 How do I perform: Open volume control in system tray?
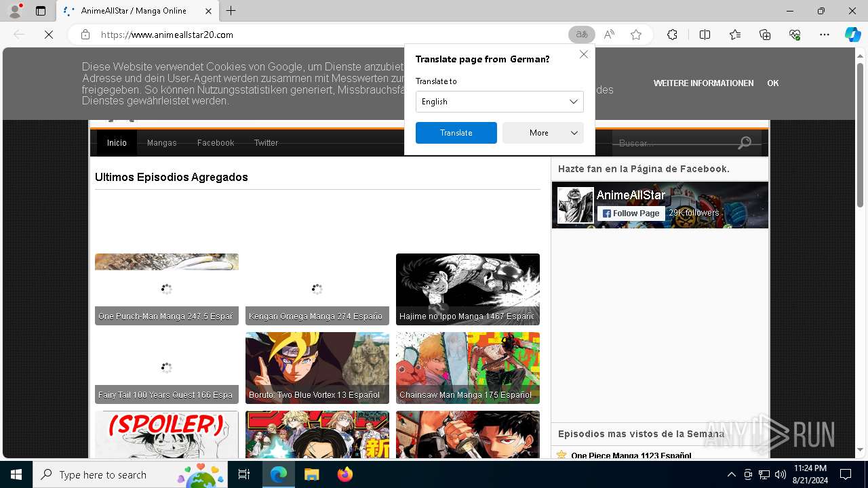click(x=781, y=474)
